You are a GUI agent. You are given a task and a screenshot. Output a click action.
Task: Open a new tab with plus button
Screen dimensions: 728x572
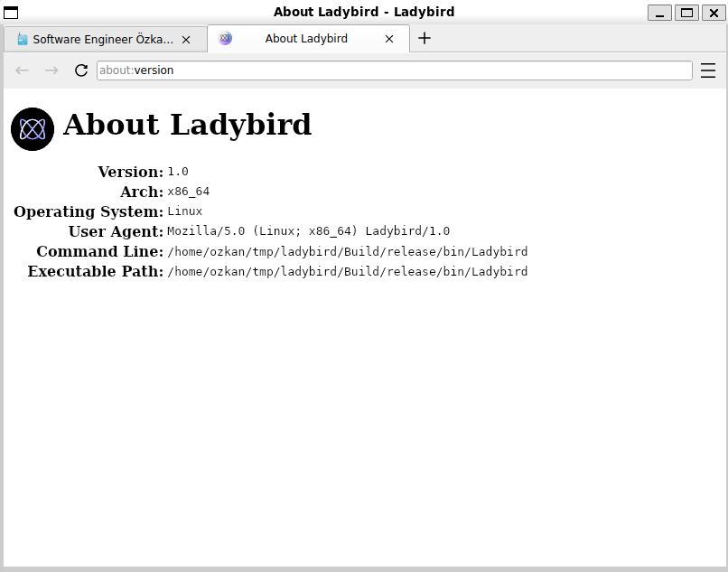pyautogui.click(x=425, y=38)
